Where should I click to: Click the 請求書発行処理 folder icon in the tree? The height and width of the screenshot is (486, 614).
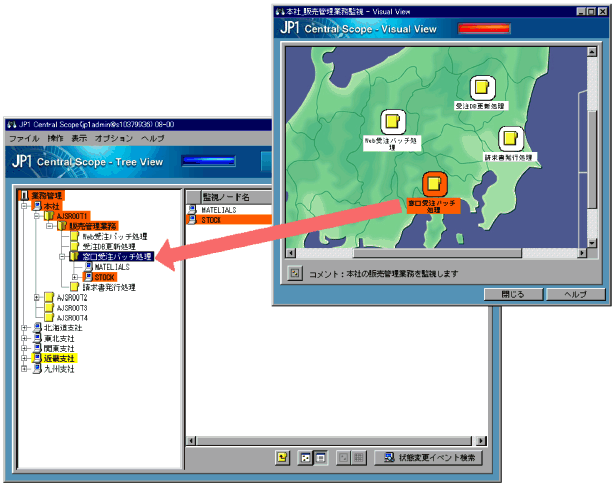(74, 287)
